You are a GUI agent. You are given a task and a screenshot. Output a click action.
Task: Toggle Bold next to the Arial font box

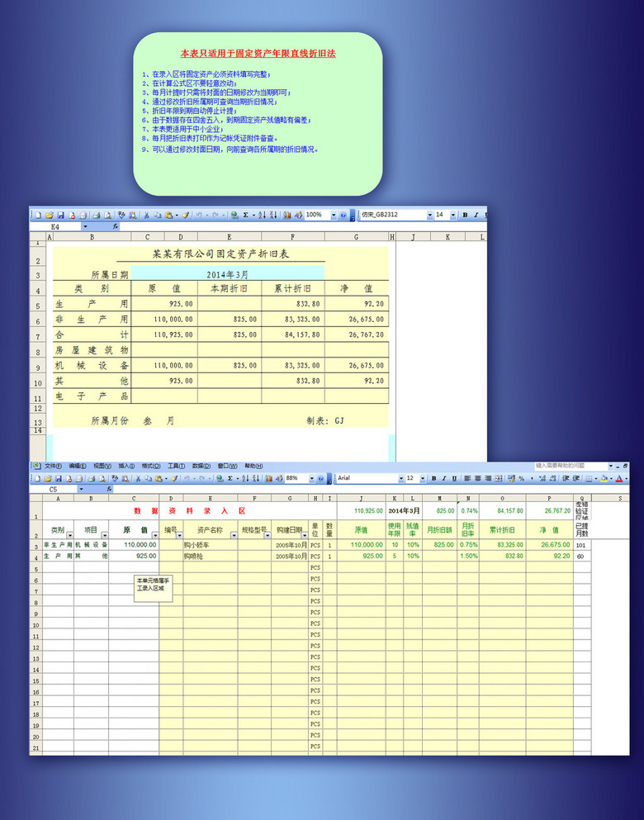pyautogui.click(x=433, y=478)
